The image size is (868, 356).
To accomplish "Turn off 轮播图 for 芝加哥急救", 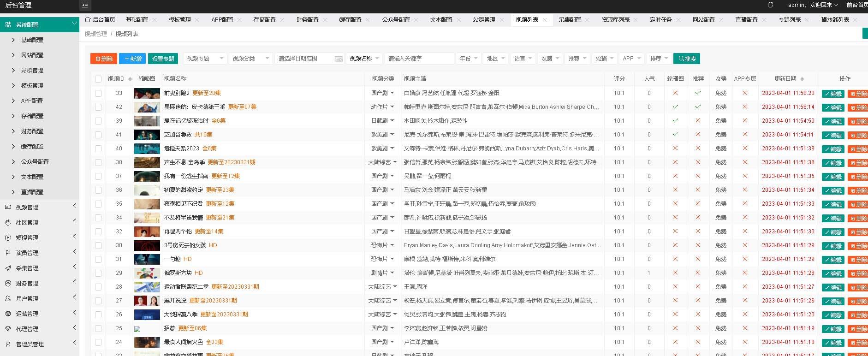I will coord(675,135).
